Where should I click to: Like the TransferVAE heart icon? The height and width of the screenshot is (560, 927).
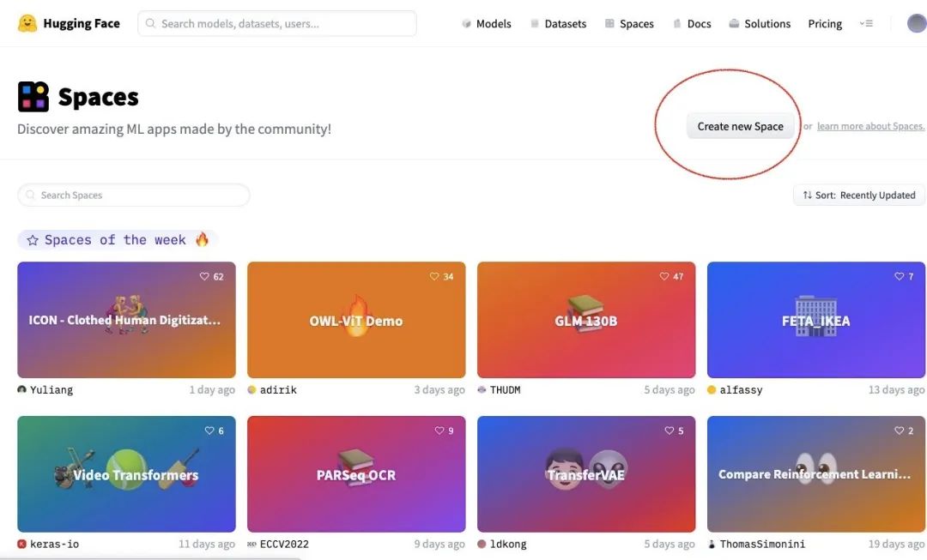669,431
